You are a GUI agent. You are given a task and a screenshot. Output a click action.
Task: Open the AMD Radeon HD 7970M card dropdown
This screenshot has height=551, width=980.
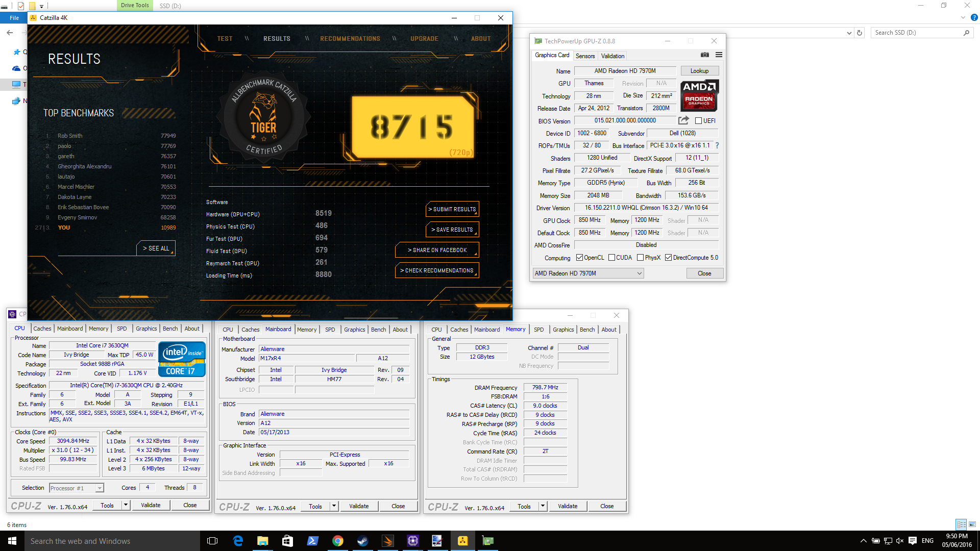coord(588,273)
